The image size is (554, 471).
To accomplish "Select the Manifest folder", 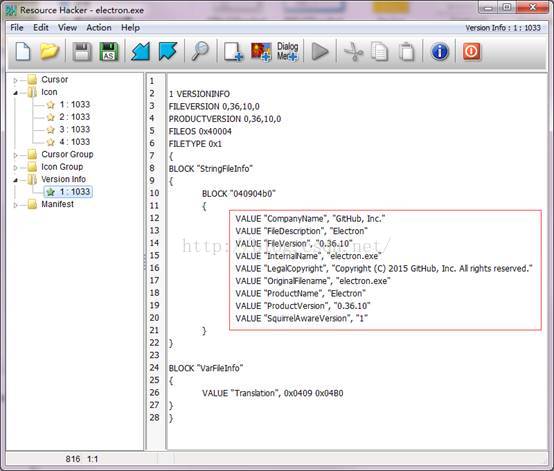I will pos(57,204).
